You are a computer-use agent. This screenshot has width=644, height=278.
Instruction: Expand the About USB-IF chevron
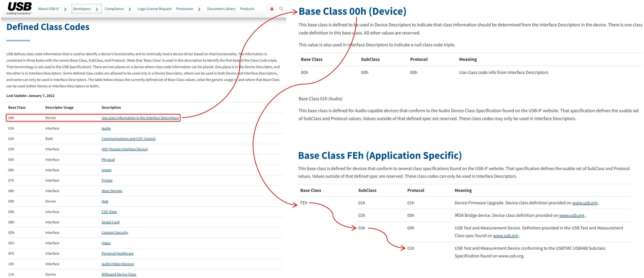[x=65, y=9]
